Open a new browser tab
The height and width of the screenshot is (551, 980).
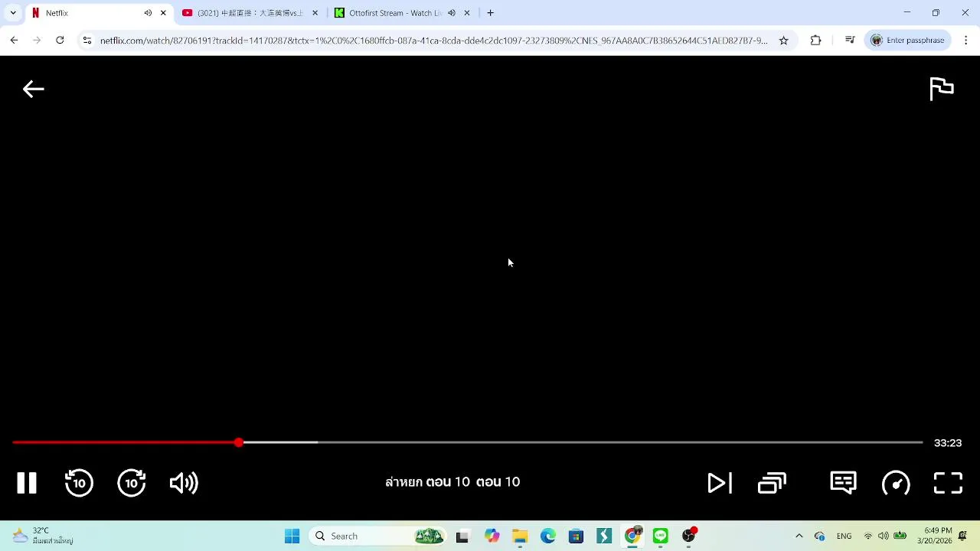[490, 13]
